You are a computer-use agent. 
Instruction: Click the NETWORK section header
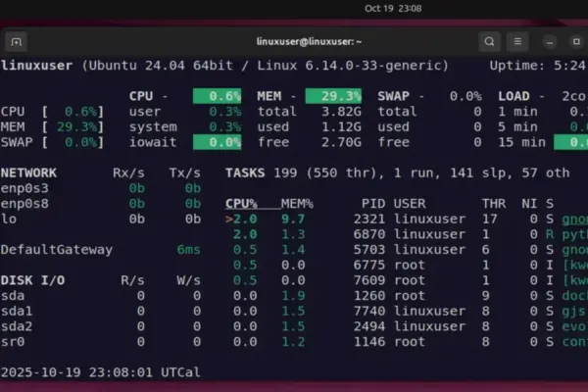tap(28, 172)
